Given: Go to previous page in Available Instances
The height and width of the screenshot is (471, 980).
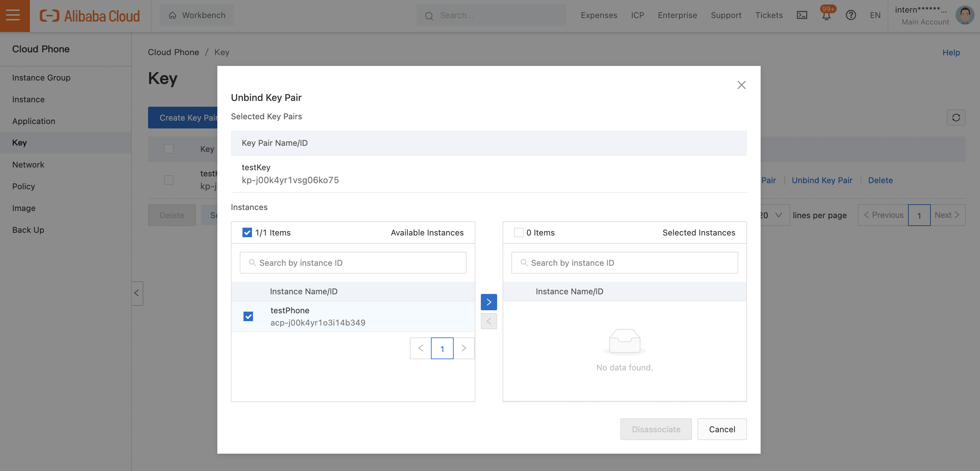Looking at the screenshot, I should coord(420,348).
